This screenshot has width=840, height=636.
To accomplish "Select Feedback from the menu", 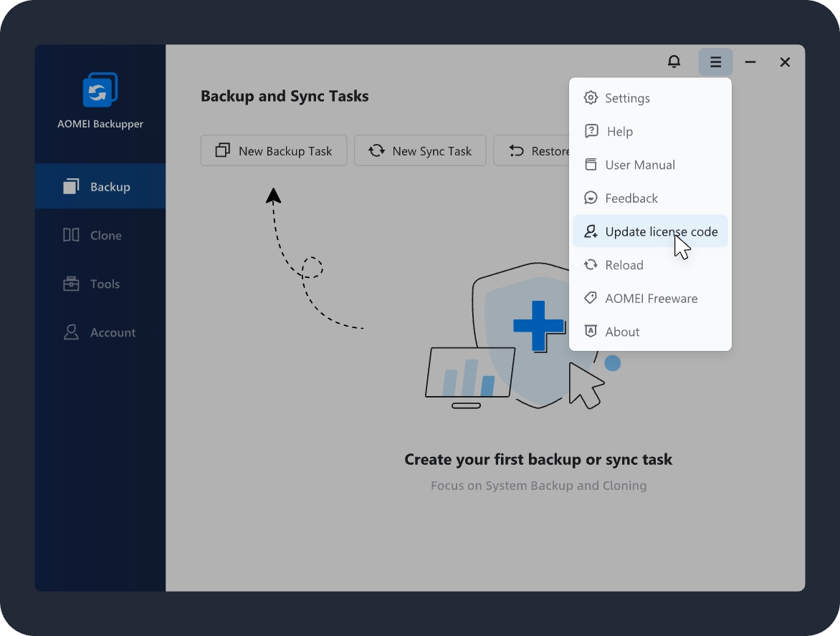I will [650, 198].
